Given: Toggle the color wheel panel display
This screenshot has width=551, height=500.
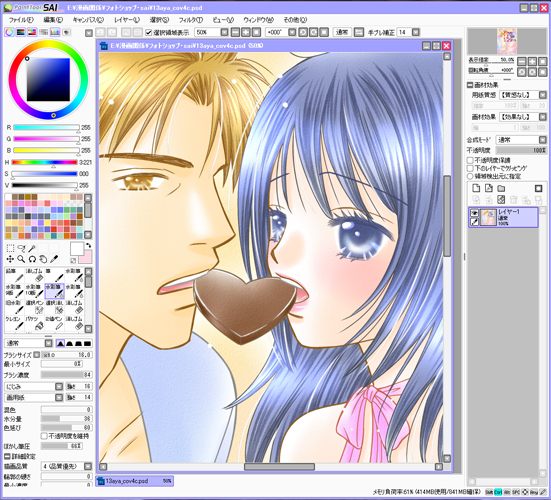Looking at the screenshot, I should pos(9,32).
